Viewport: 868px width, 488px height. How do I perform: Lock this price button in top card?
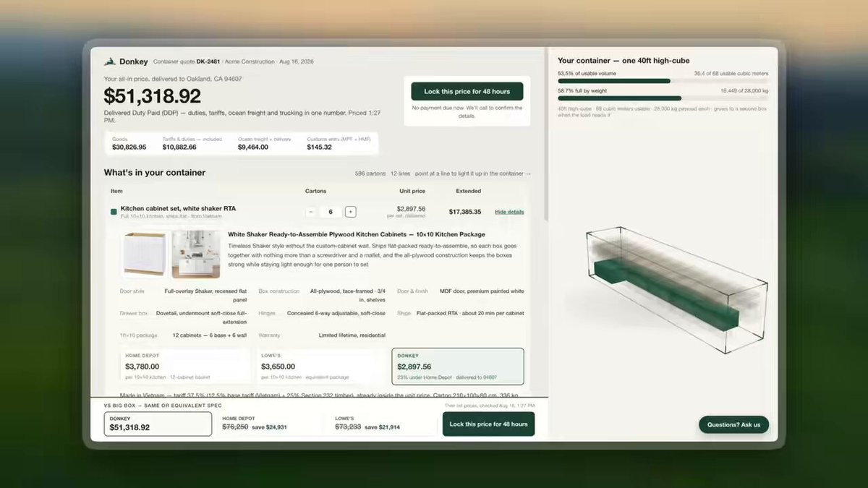467,91
